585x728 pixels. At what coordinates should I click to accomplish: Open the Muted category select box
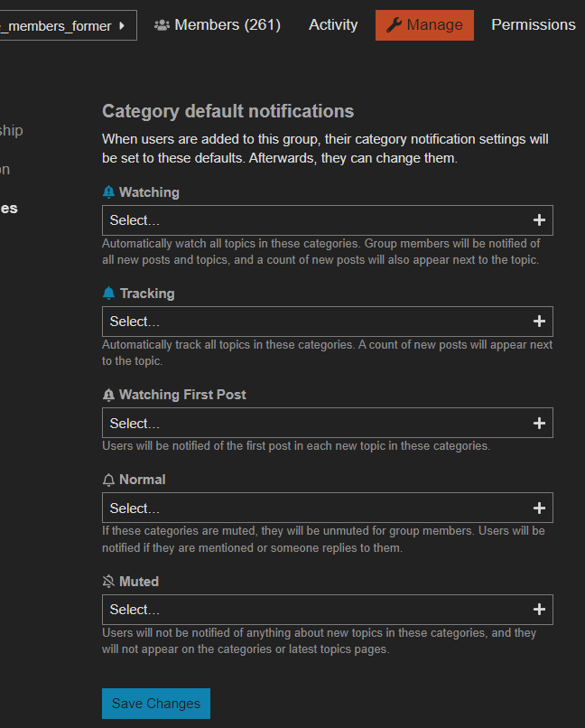328,610
